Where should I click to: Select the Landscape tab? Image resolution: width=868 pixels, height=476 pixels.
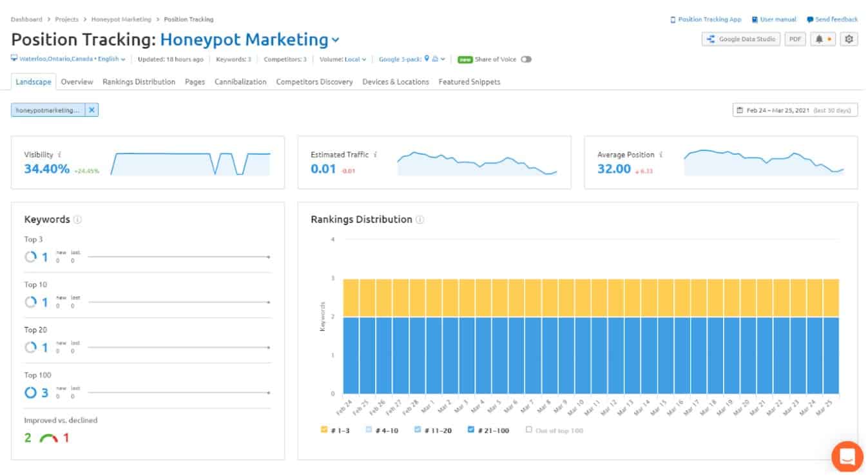click(x=34, y=82)
